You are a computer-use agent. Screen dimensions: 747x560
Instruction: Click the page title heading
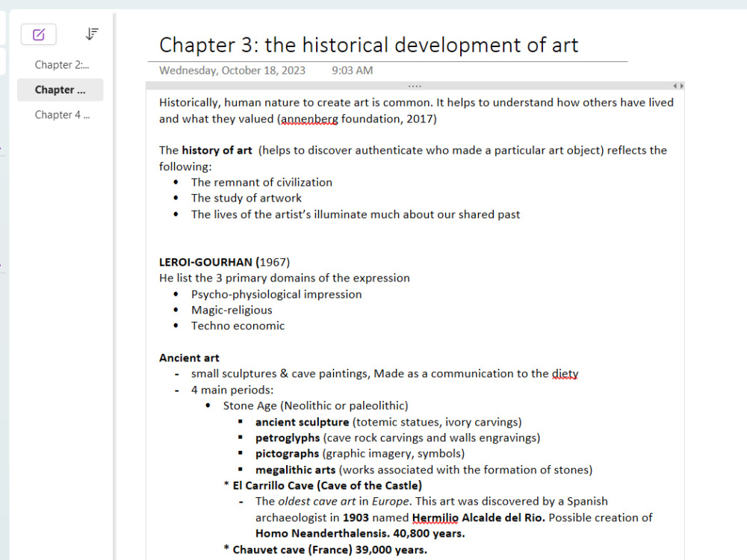point(368,46)
